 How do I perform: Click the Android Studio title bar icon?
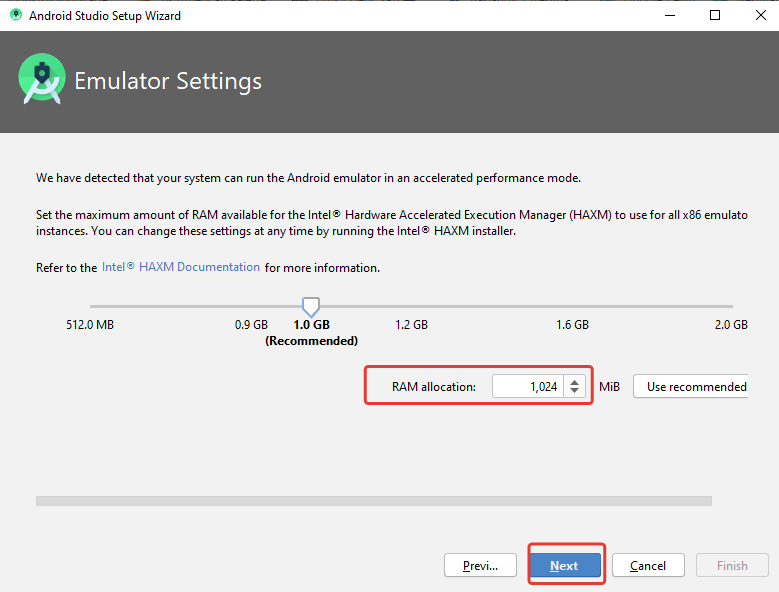click(15, 15)
